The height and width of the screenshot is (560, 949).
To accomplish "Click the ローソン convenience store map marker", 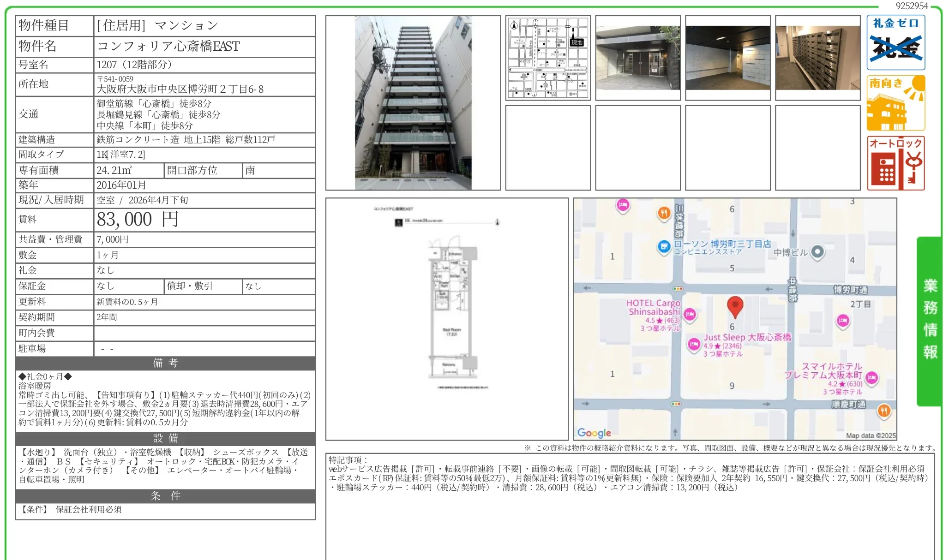I will click(x=664, y=247).
